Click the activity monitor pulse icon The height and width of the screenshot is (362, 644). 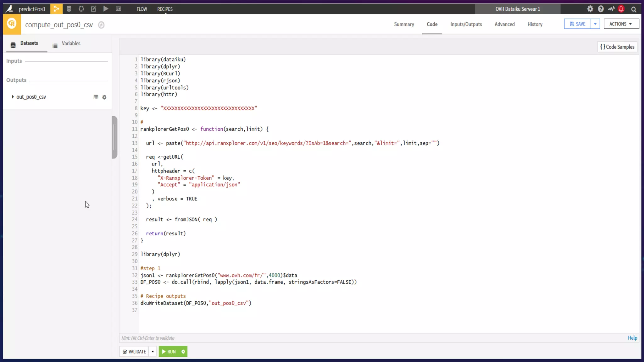[611, 9]
